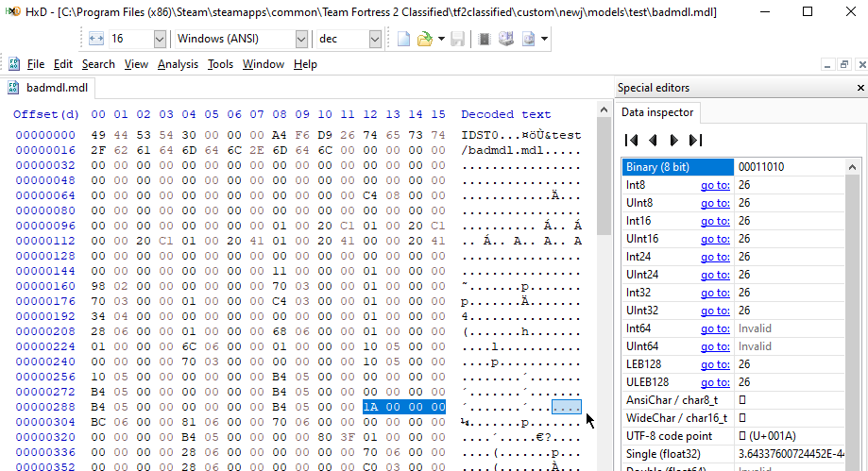The height and width of the screenshot is (471, 868).
Task: Select the Data inspector tab
Action: pyautogui.click(x=657, y=112)
